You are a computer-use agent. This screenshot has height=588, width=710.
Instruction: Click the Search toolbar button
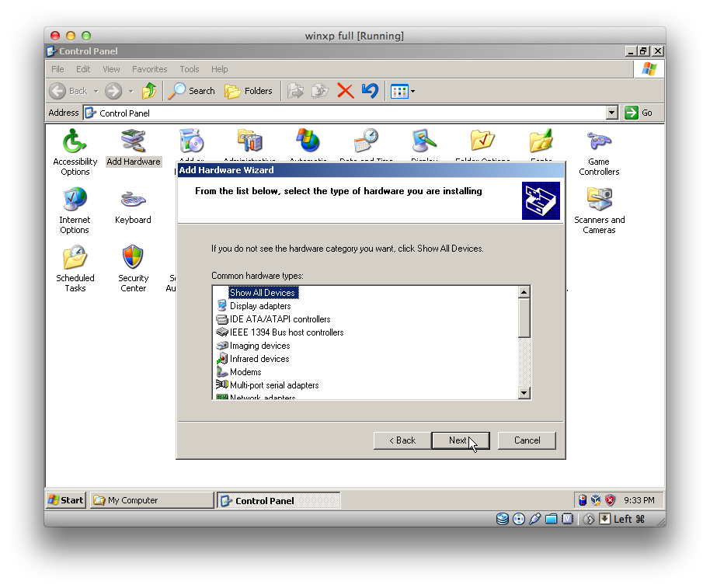[192, 91]
